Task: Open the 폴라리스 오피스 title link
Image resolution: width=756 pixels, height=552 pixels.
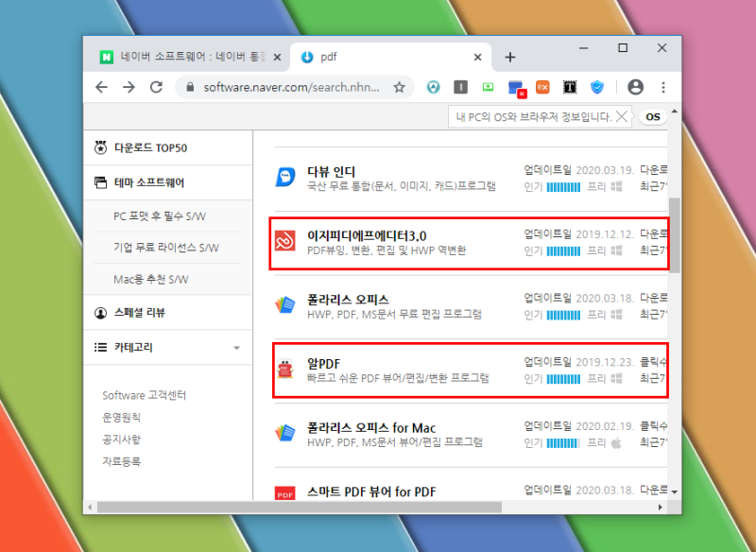Action: pyautogui.click(x=348, y=300)
